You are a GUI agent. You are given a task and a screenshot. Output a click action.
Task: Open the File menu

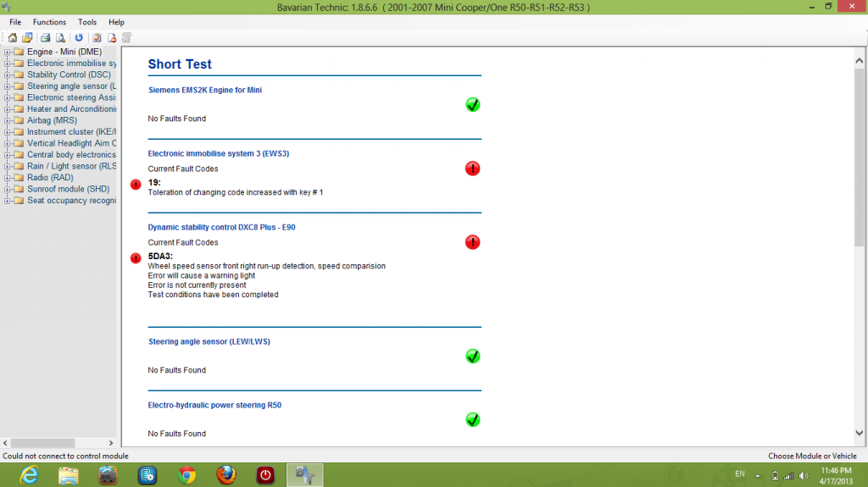point(15,22)
